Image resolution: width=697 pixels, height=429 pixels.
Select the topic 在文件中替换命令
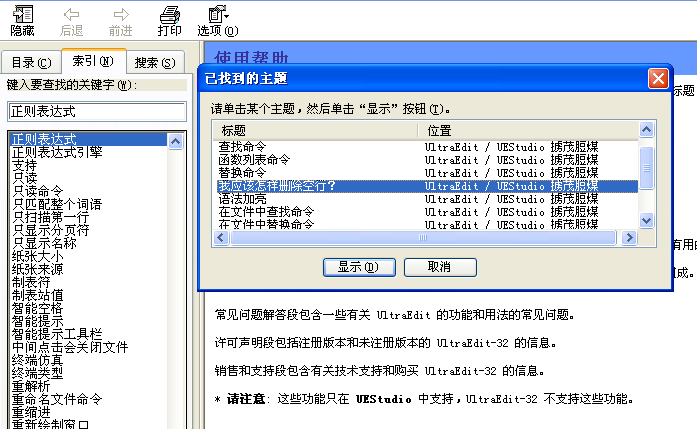click(x=266, y=224)
